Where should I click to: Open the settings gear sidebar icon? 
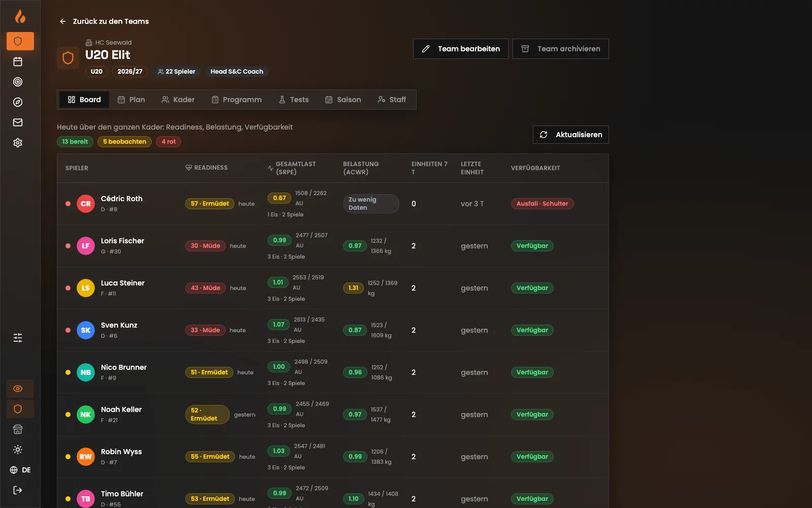pyautogui.click(x=18, y=143)
